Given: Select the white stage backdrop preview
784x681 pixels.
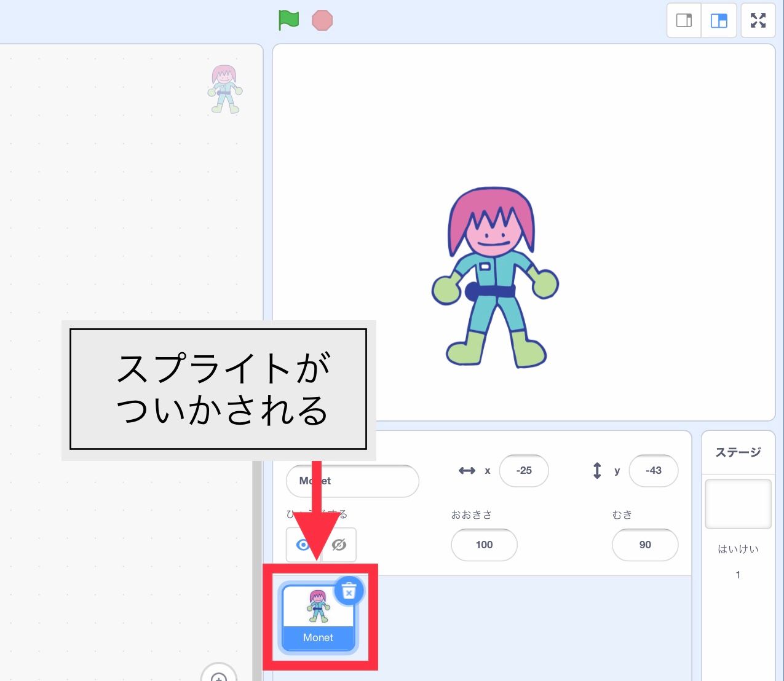Looking at the screenshot, I should tap(737, 503).
